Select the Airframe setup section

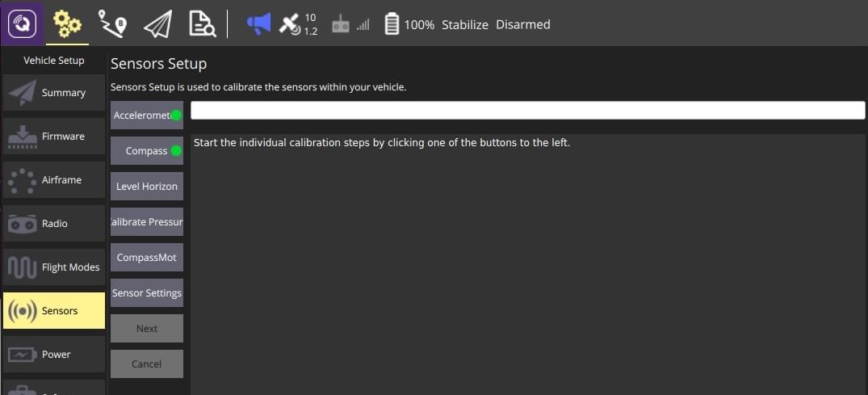click(54, 180)
